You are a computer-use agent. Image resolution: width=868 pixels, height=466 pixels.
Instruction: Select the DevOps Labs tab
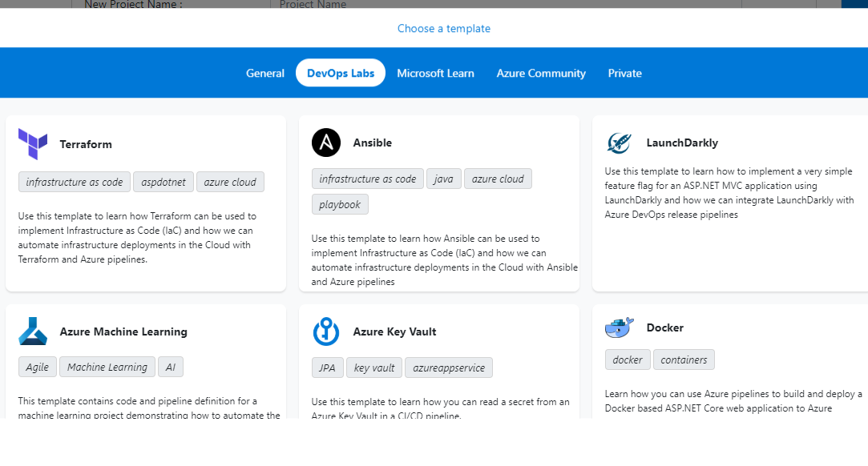tap(341, 73)
